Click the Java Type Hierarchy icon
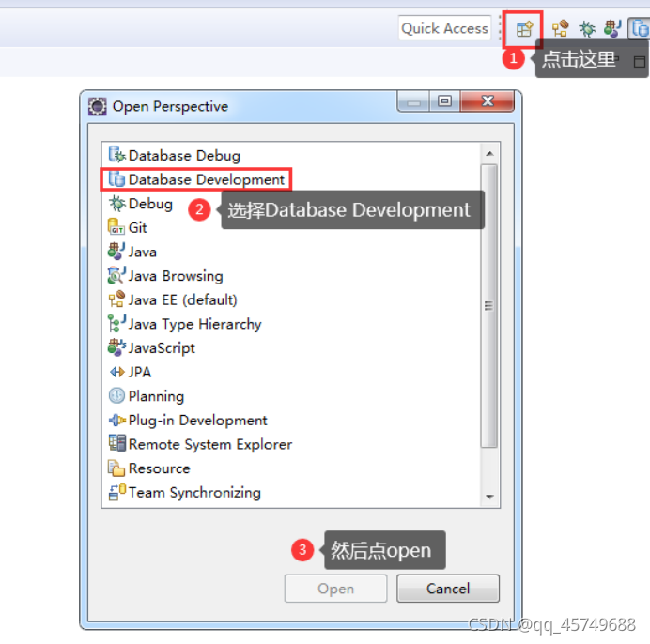This screenshot has height=644, width=650. 116,323
